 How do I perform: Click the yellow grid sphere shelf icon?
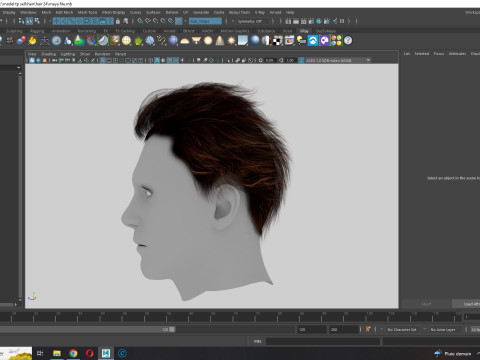[126, 41]
